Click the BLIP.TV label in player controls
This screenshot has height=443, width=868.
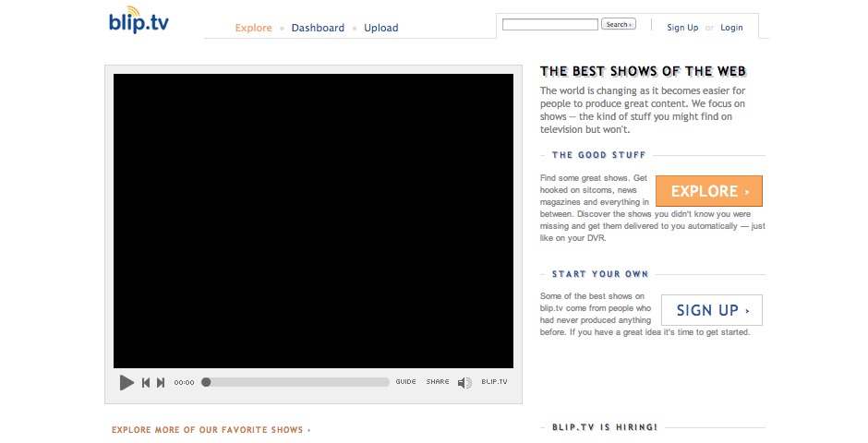pos(494,381)
